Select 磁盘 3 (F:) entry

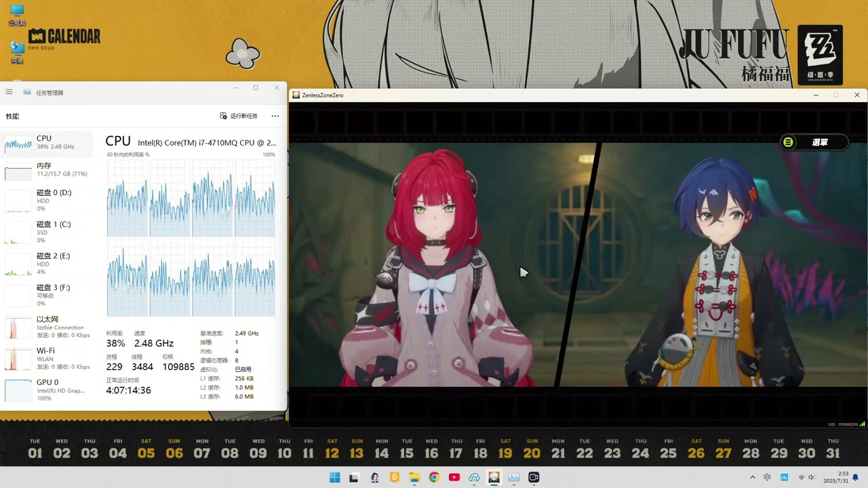[47, 296]
